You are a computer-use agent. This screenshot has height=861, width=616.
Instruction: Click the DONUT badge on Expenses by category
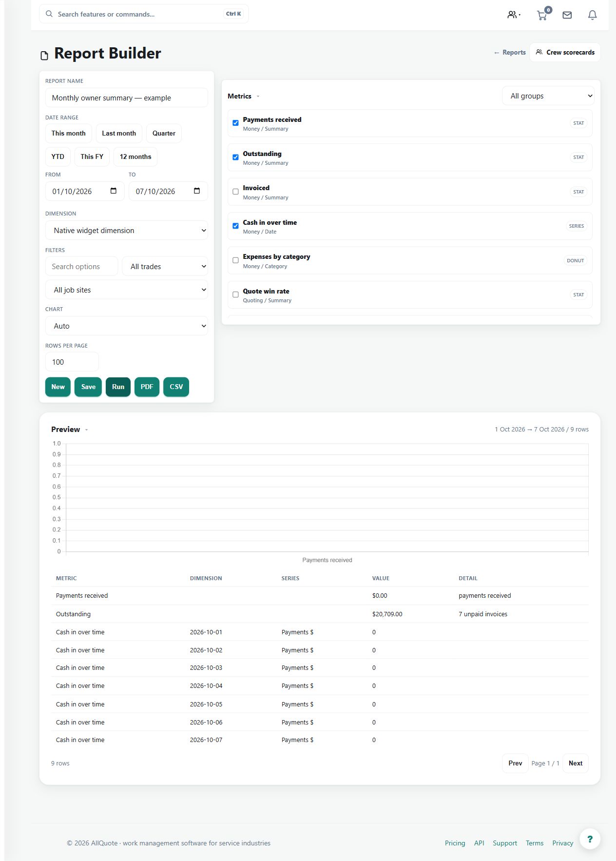click(575, 260)
